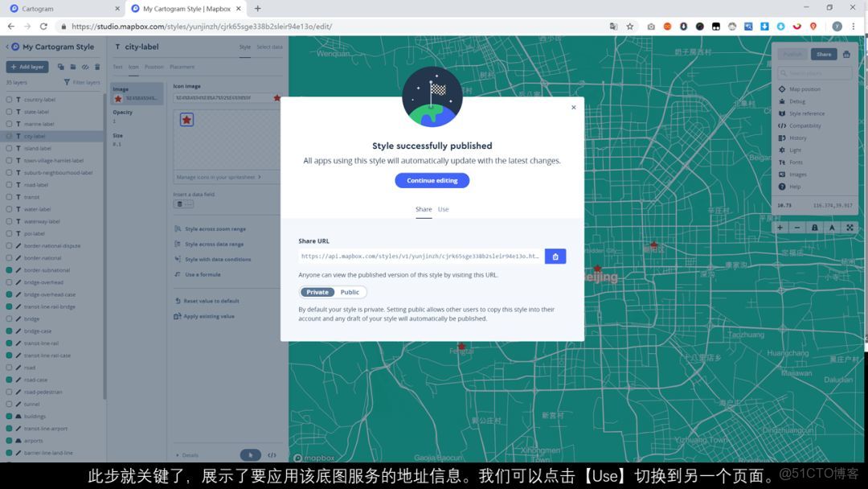Expand the Details section at panel bottom
Image resolution: width=868 pixels, height=489 pixels.
188,454
